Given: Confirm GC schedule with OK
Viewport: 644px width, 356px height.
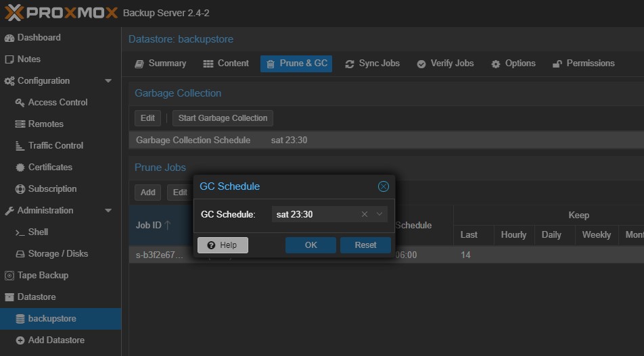Looking at the screenshot, I should point(310,245).
